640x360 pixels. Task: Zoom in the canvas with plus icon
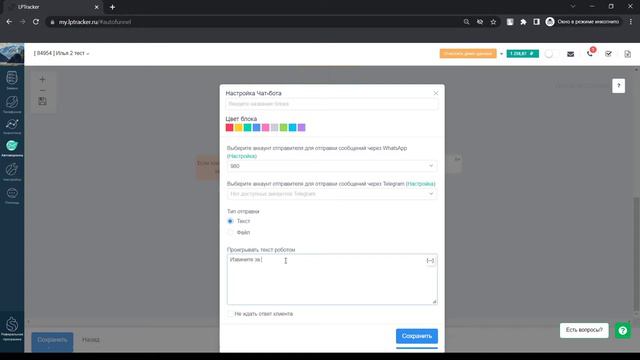tap(42, 80)
